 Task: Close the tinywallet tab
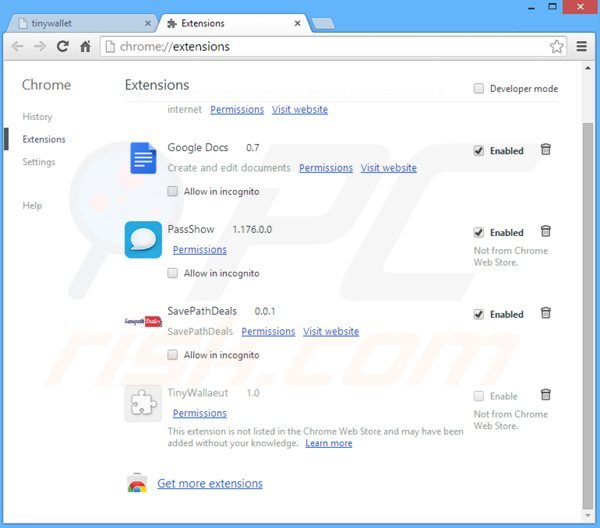coord(148,23)
